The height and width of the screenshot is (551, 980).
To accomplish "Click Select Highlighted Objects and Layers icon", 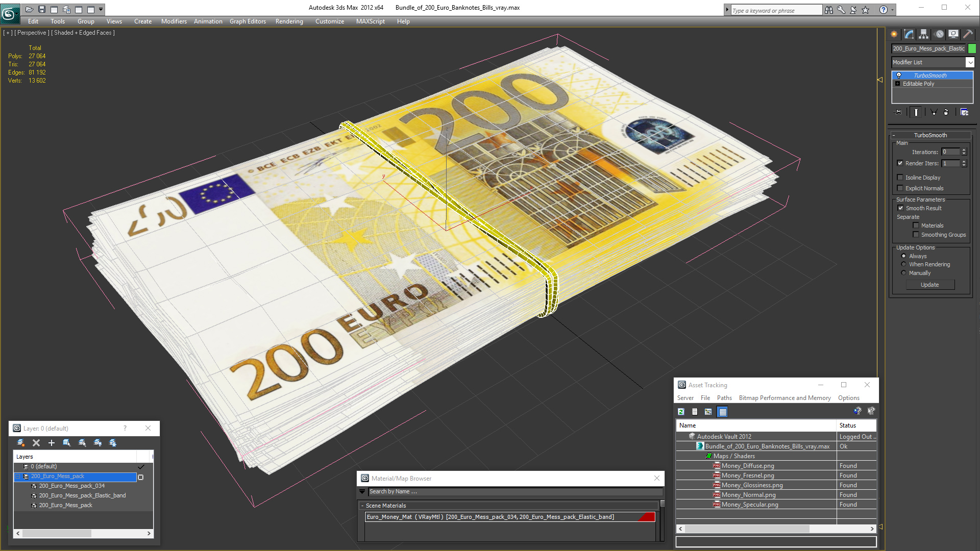I will [x=67, y=443].
